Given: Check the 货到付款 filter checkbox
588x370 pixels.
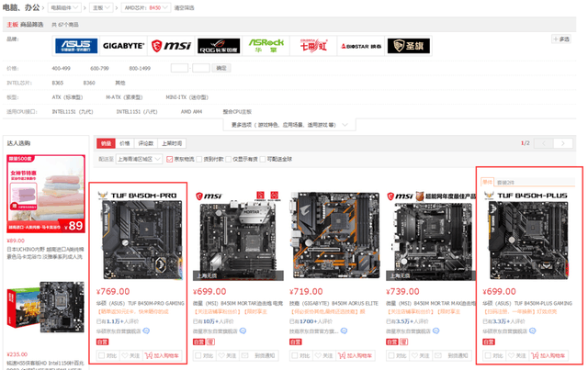Looking at the screenshot, I should point(199,160).
